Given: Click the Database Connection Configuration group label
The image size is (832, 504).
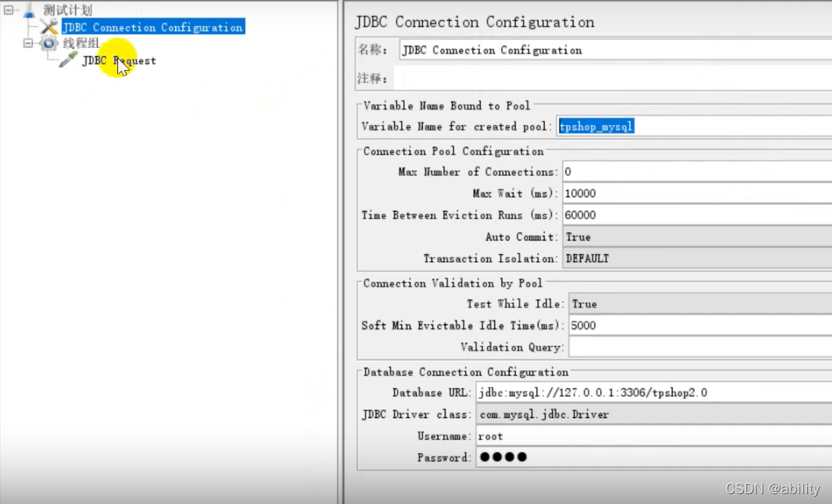Looking at the screenshot, I should 466,372.
